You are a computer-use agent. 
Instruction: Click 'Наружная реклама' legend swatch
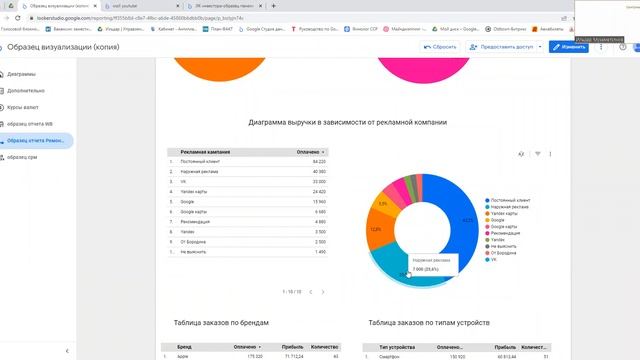487,207
